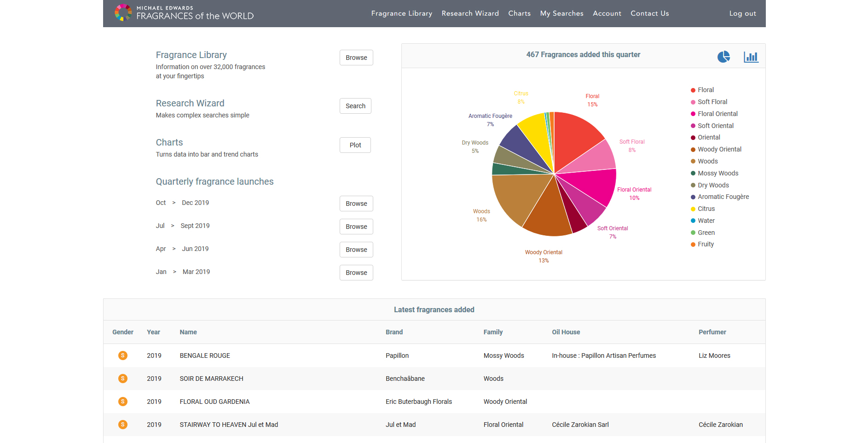This screenshot has height=443, width=868.
Task: Click the Benchaâbane brand cell
Action: point(405,379)
